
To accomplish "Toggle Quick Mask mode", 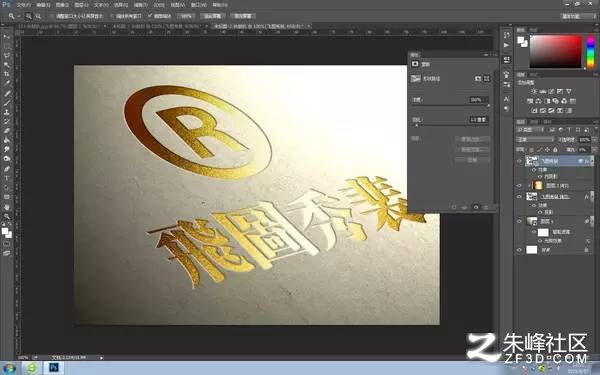I will 7,243.
